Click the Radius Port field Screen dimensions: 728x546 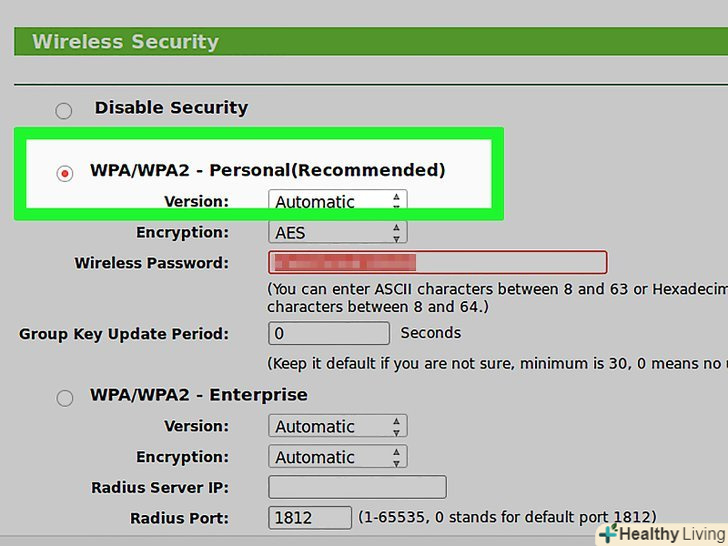[x=310, y=518]
